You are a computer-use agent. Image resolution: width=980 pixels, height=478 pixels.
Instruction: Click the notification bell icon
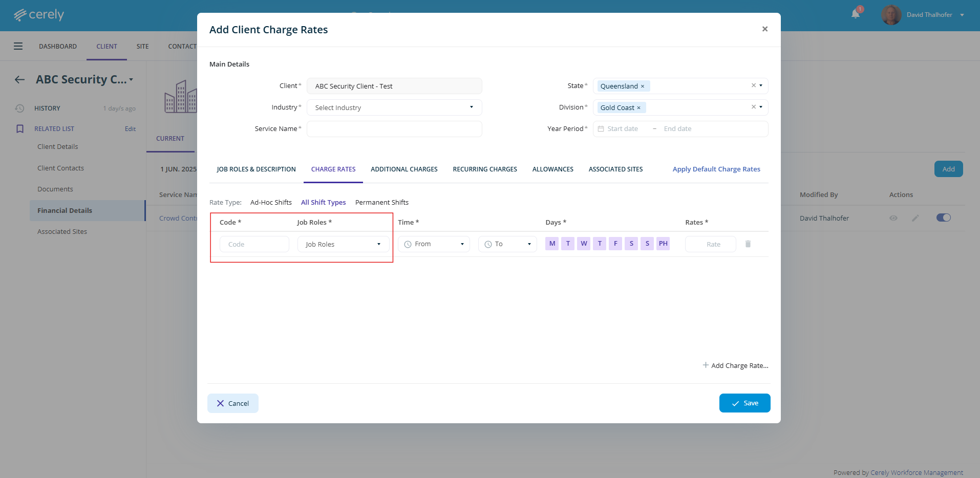click(x=856, y=14)
